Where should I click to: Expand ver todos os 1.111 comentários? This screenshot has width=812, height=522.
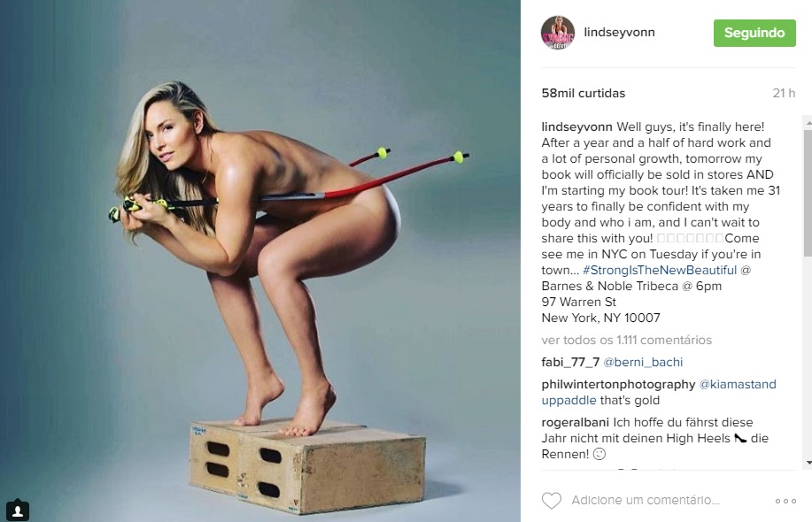click(627, 340)
